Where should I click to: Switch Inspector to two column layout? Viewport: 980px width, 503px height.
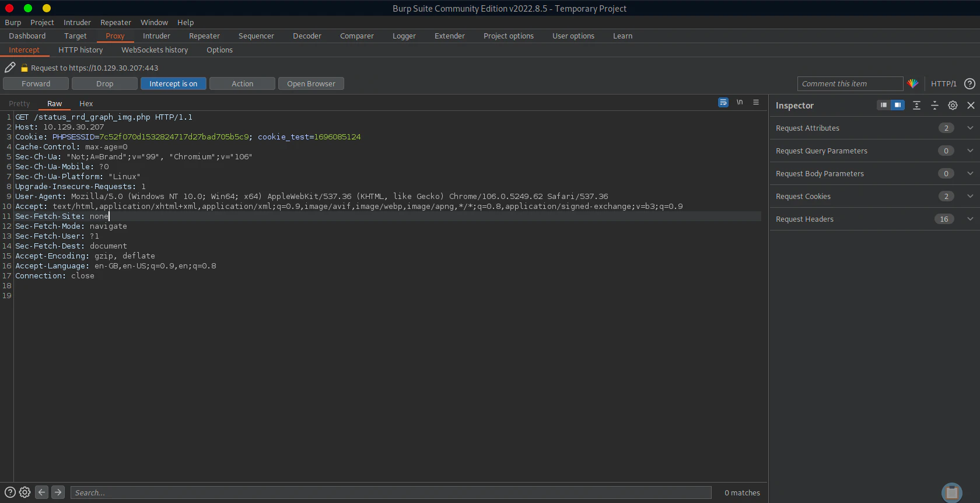(x=898, y=105)
